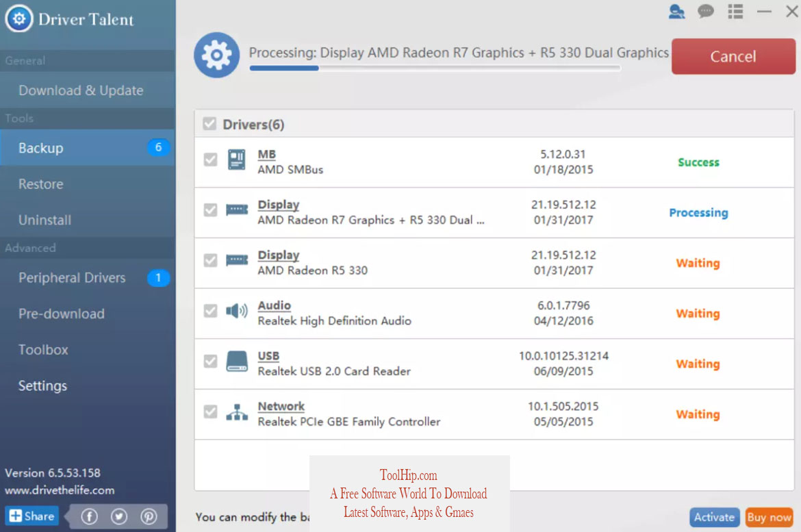Click the Display link for Radeon R7 Graphics
The width and height of the screenshot is (801, 532).
pyautogui.click(x=279, y=205)
